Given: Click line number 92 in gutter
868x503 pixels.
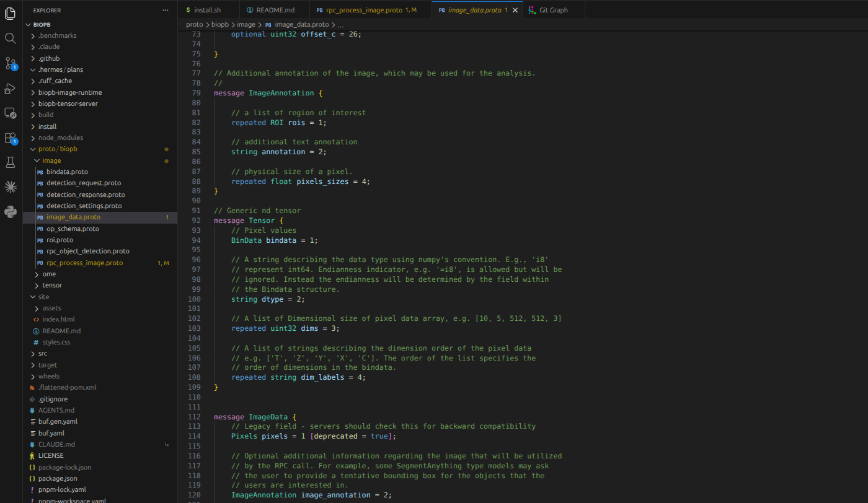Looking at the screenshot, I should [x=196, y=221].
